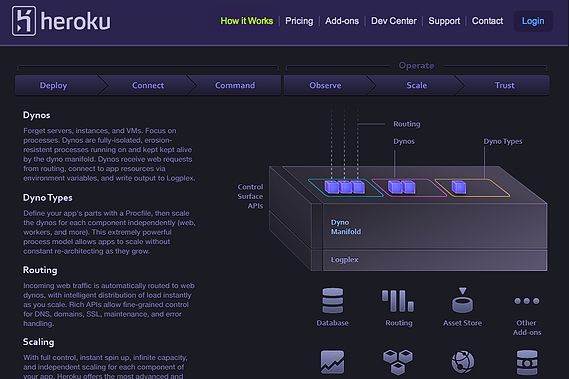
Task: Visit the Dev Center link
Action: [394, 21]
